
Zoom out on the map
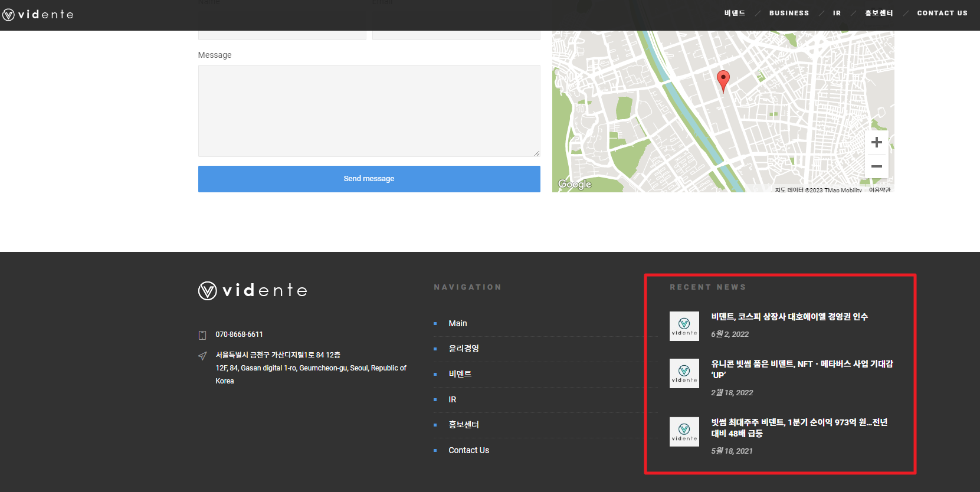[x=877, y=166]
